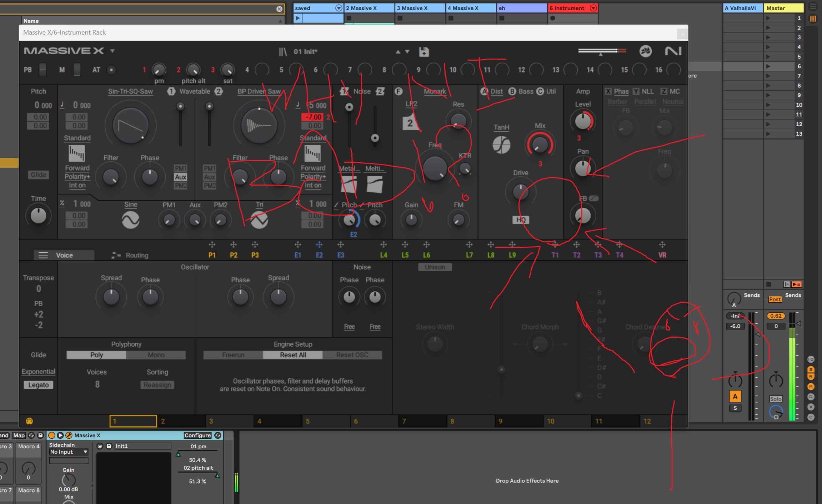Click the oscillator 1 level slider
Viewport: 822px width, 504px height.
pyautogui.click(x=181, y=124)
